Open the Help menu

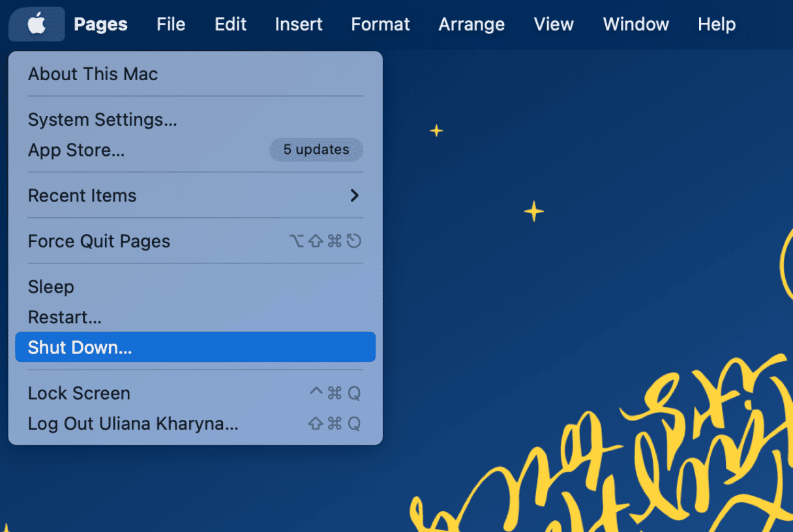tap(717, 25)
